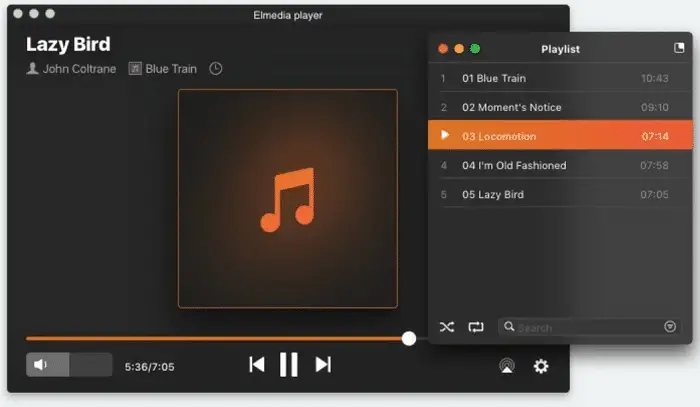Click the Lazy Bird song title heading
The width and height of the screenshot is (700, 407).
68,44
